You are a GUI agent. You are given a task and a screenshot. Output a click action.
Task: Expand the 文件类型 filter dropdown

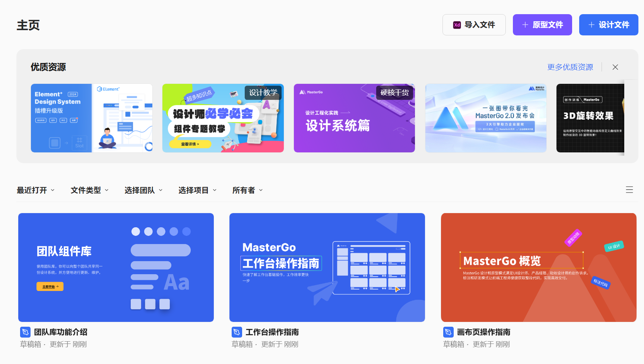pos(90,190)
